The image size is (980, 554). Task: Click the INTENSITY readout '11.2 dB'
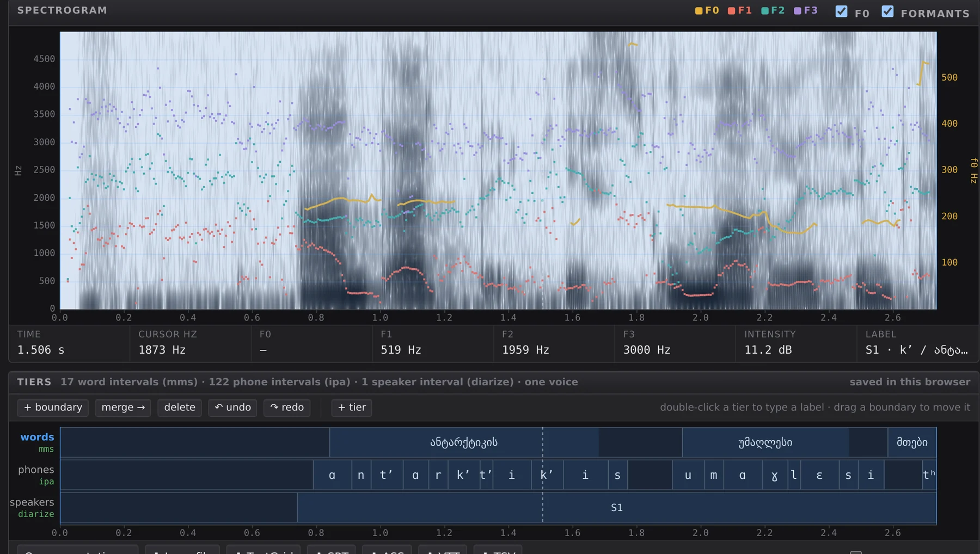pos(768,350)
